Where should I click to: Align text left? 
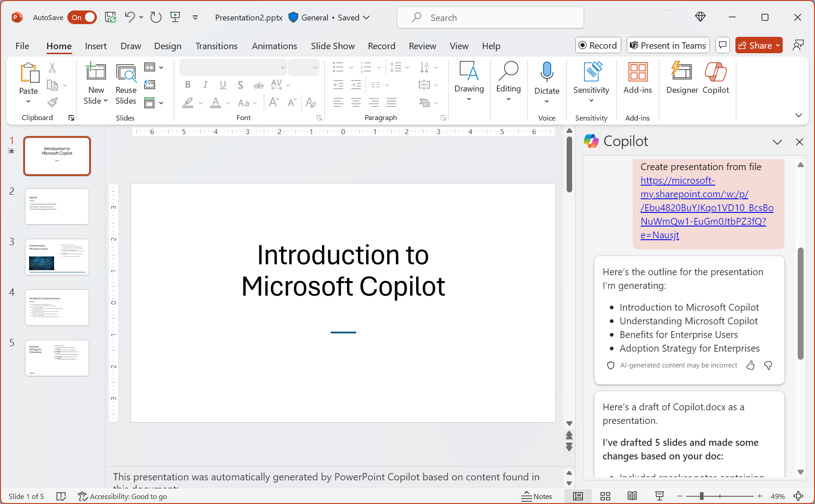tap(338, 102)
